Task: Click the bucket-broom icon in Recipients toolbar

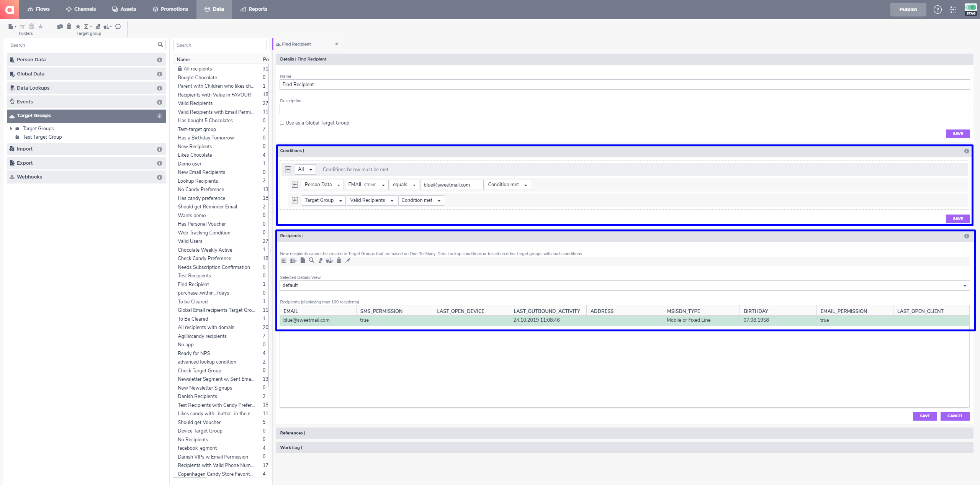Action: (329, 261)
